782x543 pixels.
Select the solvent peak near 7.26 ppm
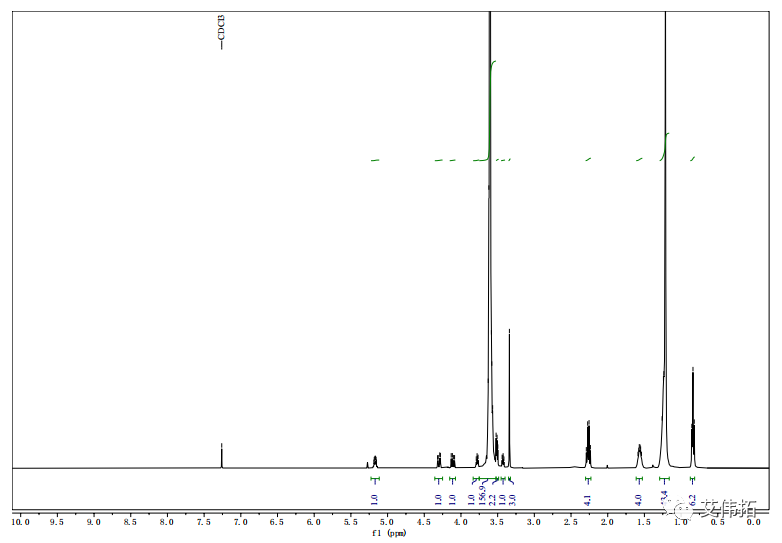pyautogui.click(x=221, y=455)
